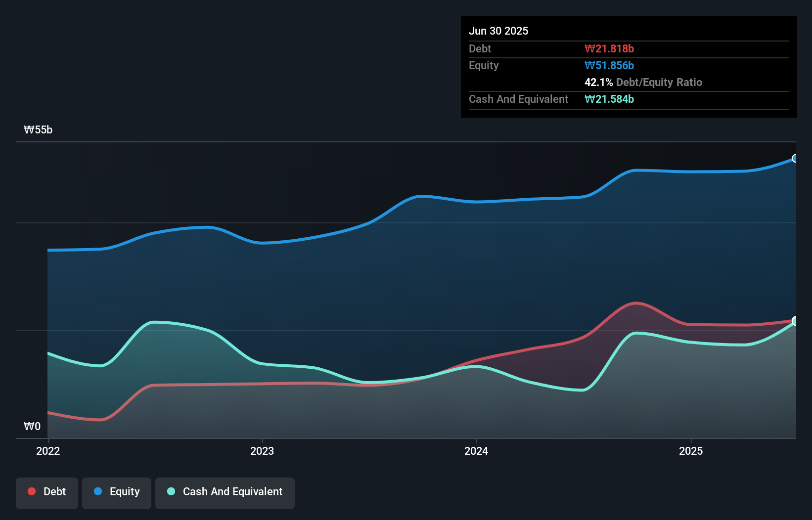This screenshot has height=520, width=812.
Task: Click the blue Equity value ₩51.856b in tooltip
Action: [x=609, y=65]
